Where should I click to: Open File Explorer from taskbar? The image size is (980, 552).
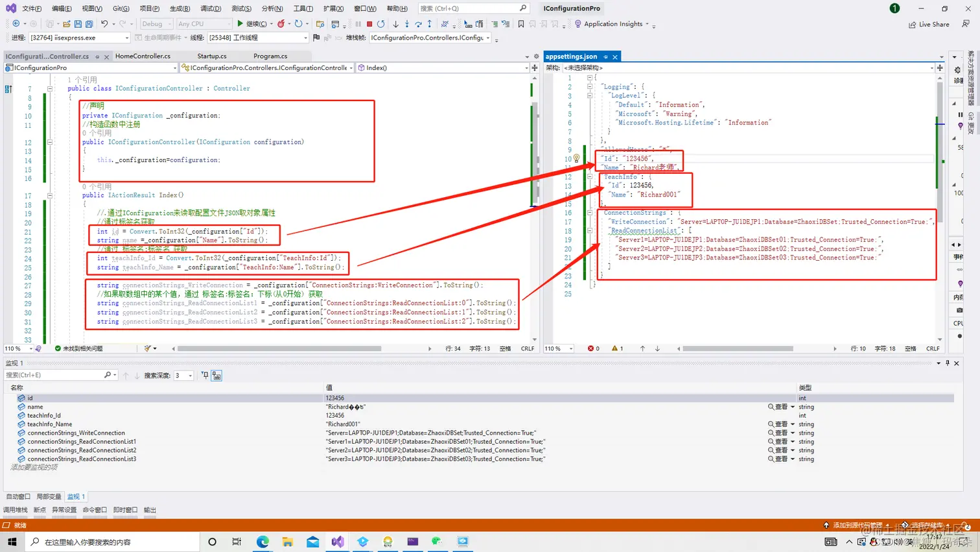(x=288, y=542)
